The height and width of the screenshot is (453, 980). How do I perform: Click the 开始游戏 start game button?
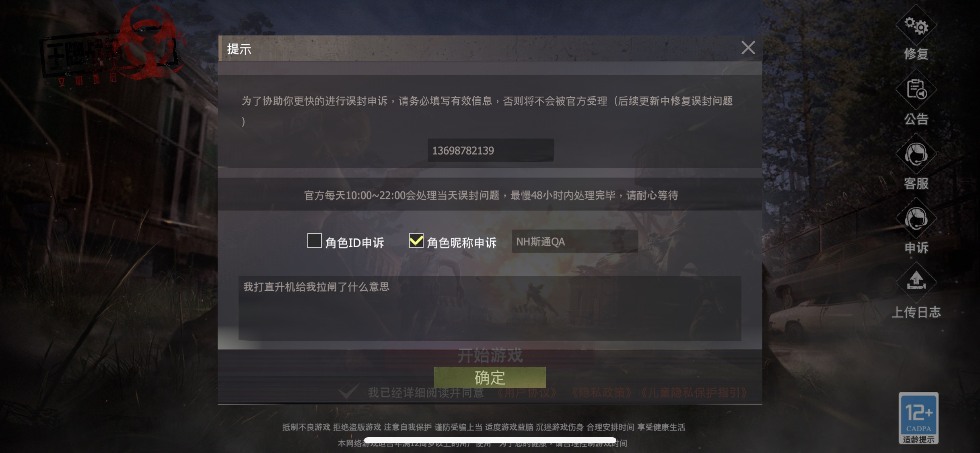pyautogui.click(x=490, y=356)
